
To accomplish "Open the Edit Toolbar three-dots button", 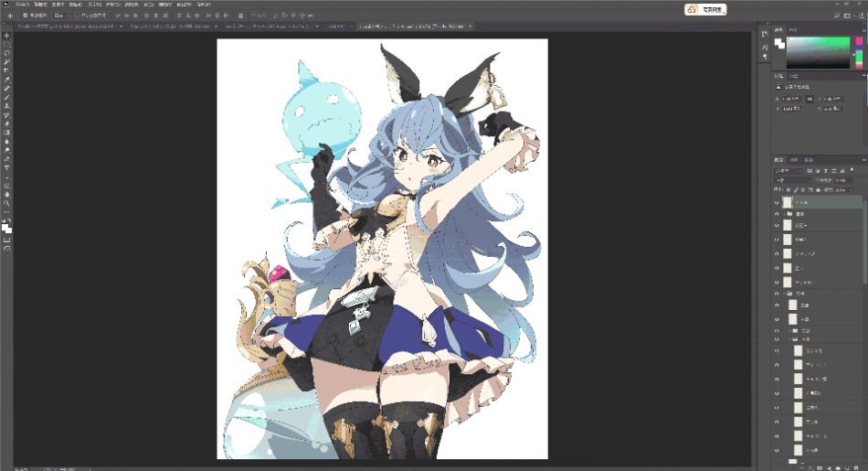I will pyautogui.click(x=6, y=211).
